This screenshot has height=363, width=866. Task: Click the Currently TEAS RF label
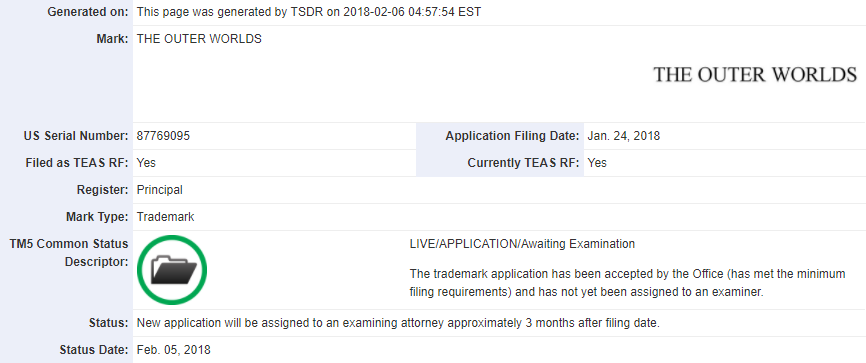point(524,163)
